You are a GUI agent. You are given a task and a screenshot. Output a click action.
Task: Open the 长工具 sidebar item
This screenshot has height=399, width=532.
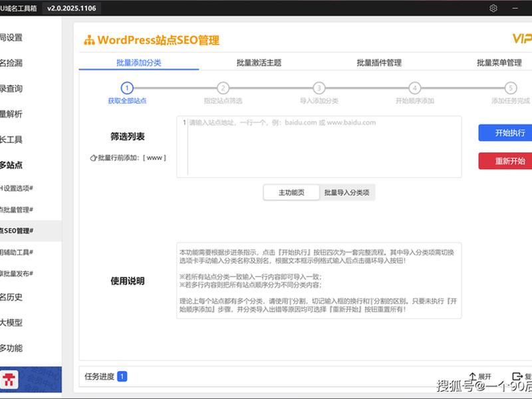(x=11, y=140)
